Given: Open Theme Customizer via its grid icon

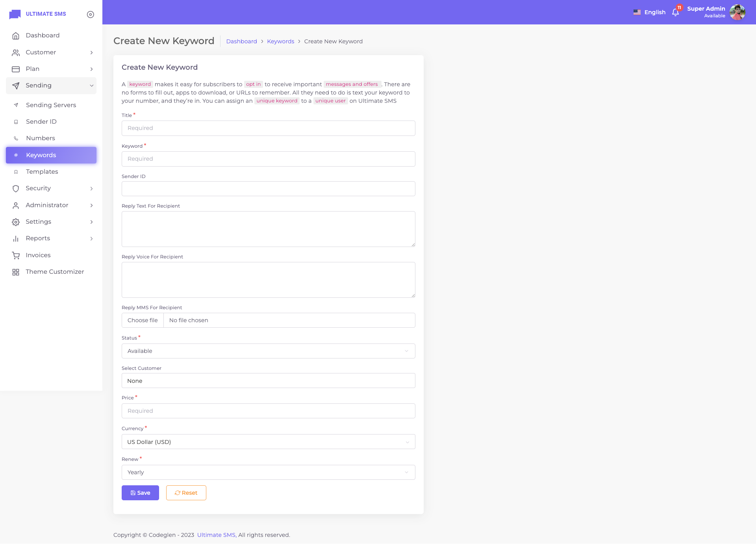Looking at the screenshot, I should pos(16,272).
